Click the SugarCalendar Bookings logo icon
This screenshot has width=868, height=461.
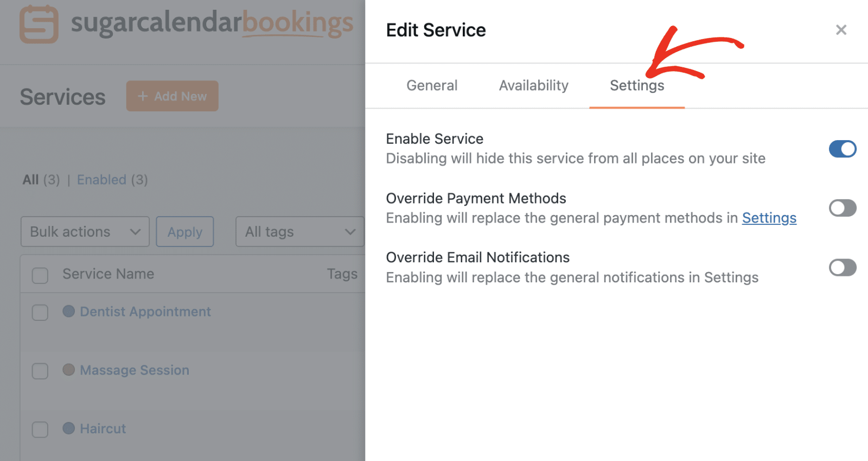[38, 24]
